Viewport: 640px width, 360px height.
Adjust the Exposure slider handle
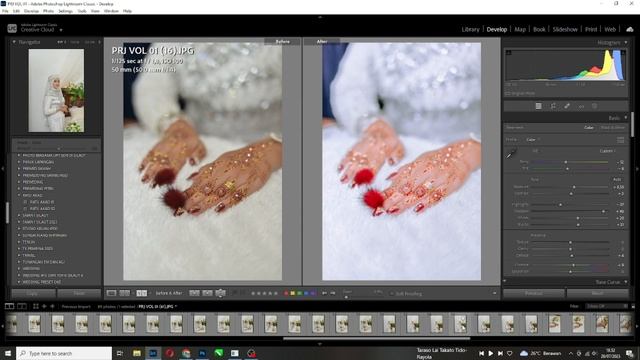[574, 187]
